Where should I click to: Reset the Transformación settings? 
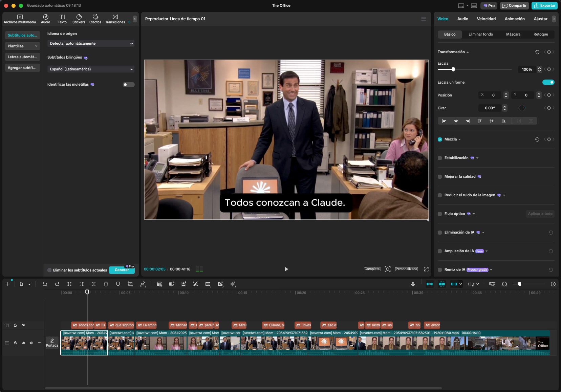tap(537, 52)
